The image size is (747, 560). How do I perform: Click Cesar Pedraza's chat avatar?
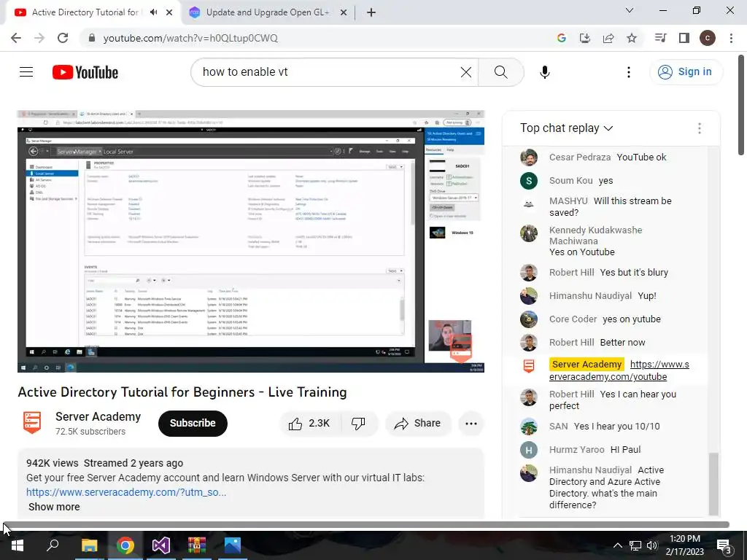point(529,157)
